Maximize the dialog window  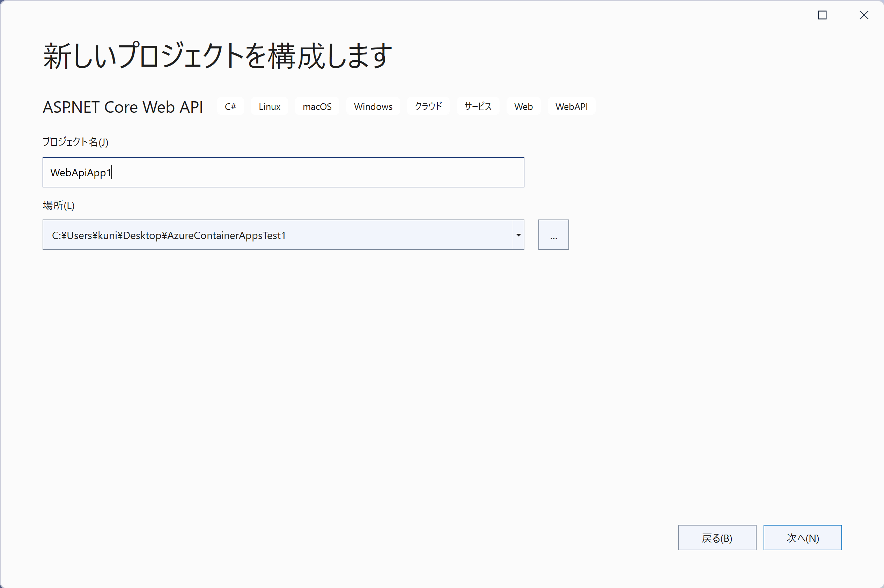point(822,15)
